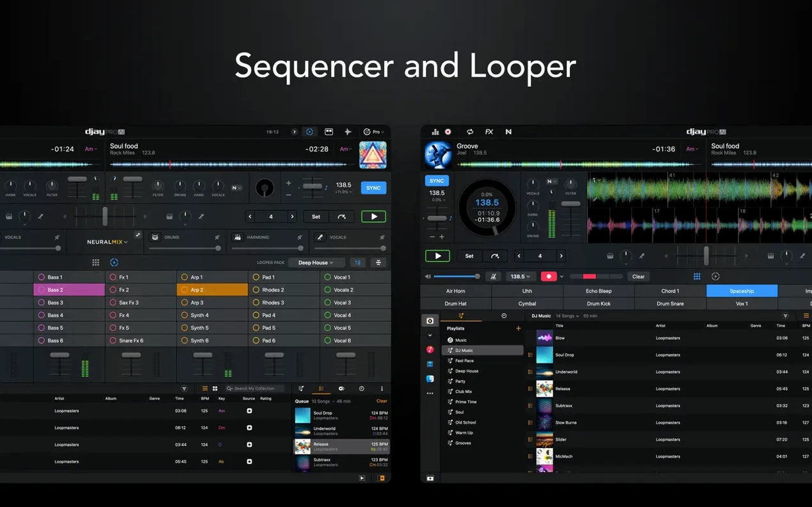Switch to list view icon beside the search field
This screenshot has width=812, height=507.
point(205,388)
